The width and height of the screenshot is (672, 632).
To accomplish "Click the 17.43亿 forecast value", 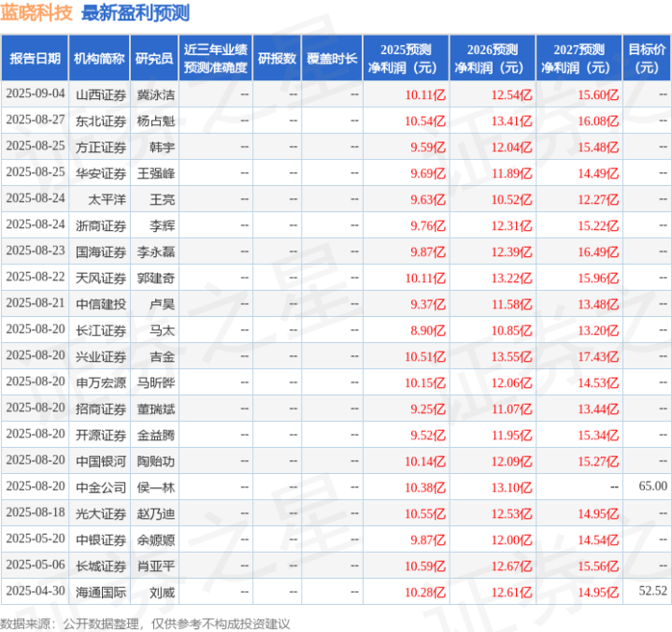I will tap(598, 357).
